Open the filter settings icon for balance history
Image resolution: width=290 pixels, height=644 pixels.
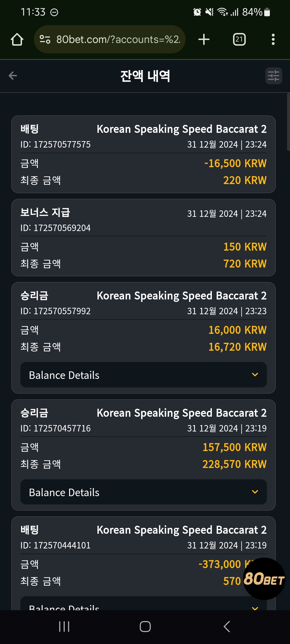point(274,76)
